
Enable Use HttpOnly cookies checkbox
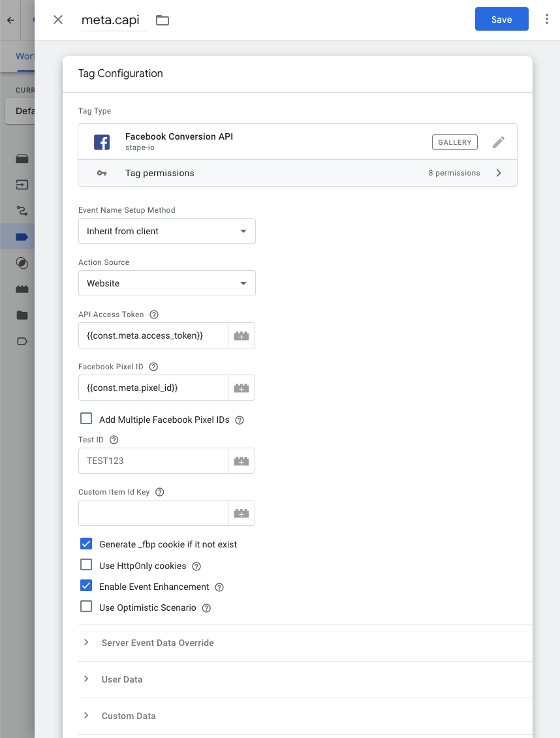86,565
